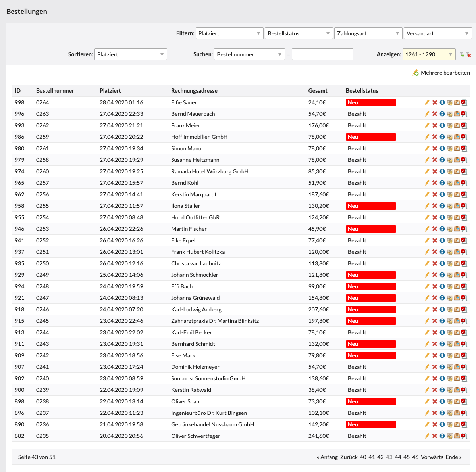Viewport: 476px width, 472px height.
Task: Click the Neu status of order 0238
Action: coord(371,401)
